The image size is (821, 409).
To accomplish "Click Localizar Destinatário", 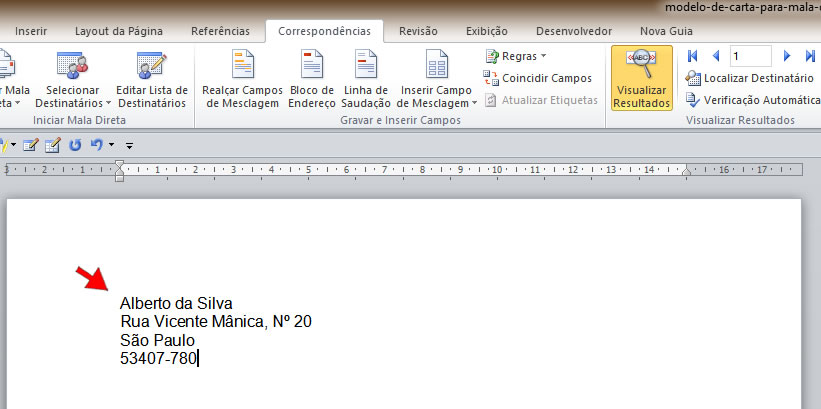I will point(750,78).
